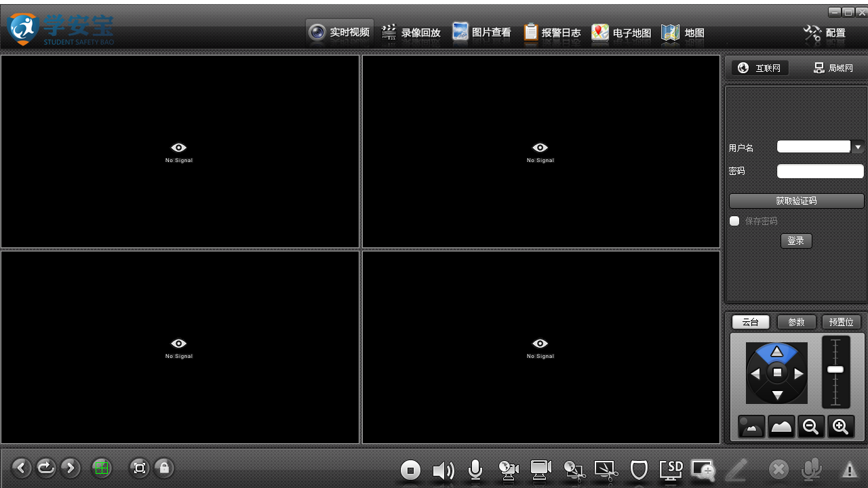Click the loop/cycle channels icon
Screen dimensions: 868x488
click(46, 468)
